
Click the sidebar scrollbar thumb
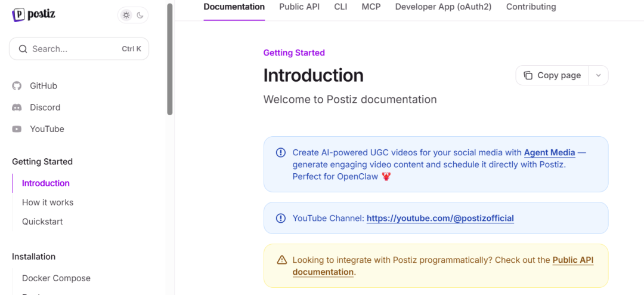[x=170, y=60]
